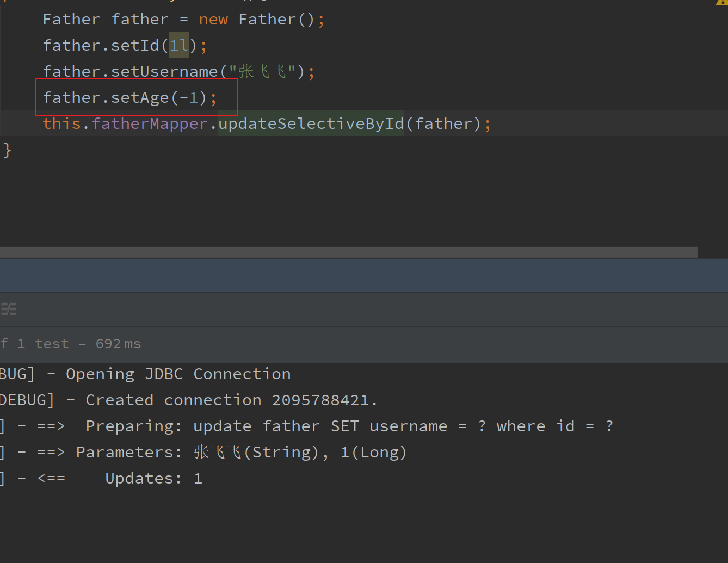
Task: Click the 'this' keyword
Action: 61,124
